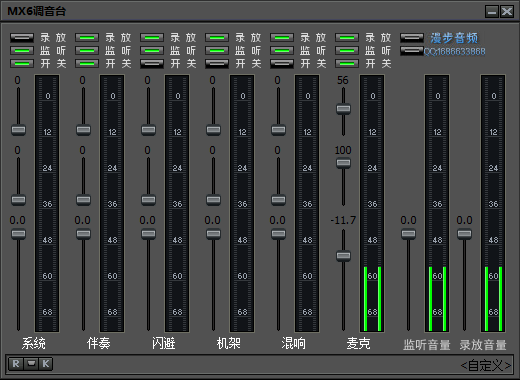Click the 录放音量 label
The height and width of the screenshot is (380, 520).
coord(483,345)
